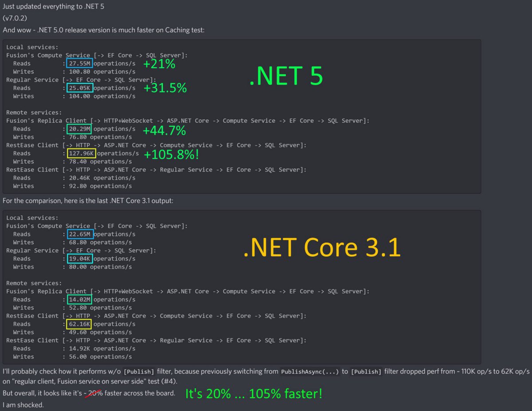Screen dimensions: 532x411
Task: Click the "[Publish]" code following "performs w/o"
Action: click(139, 372)
